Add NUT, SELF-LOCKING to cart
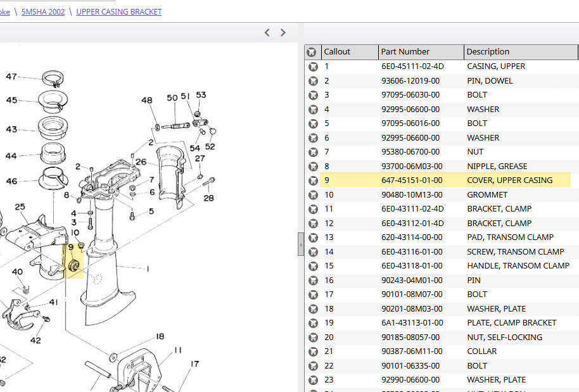 [313, 338]
